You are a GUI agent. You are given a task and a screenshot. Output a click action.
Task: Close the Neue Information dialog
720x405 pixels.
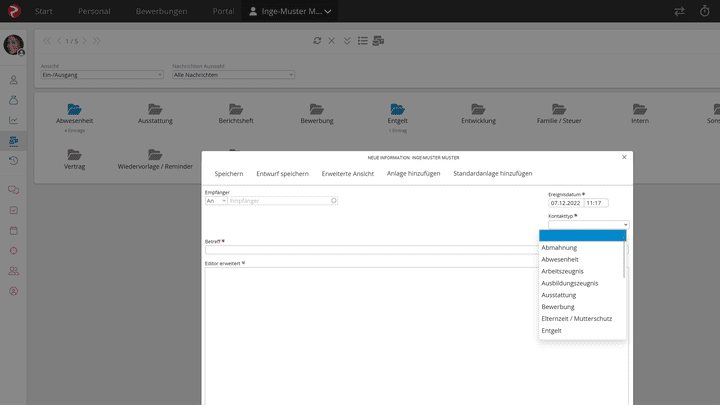(x=624, y=157)
